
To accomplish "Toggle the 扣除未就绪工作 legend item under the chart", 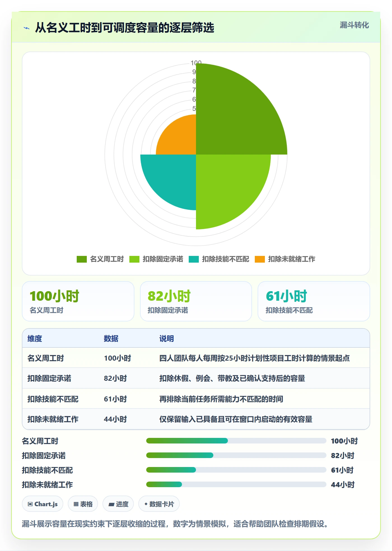I will pyautogui.click(x=285, y=259).
